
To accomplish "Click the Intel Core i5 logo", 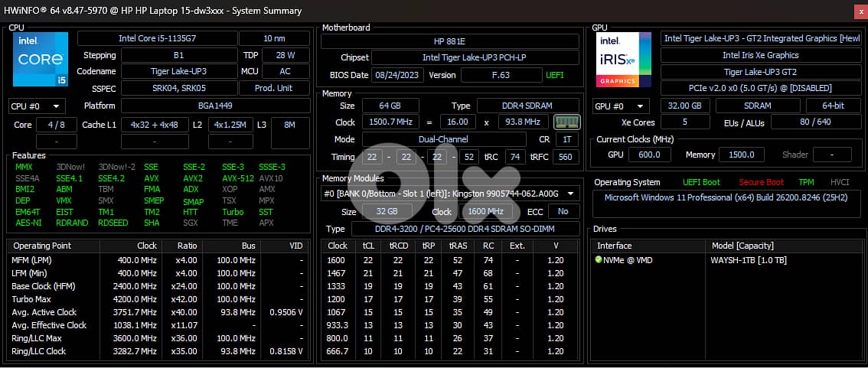I will click(41, 59).
